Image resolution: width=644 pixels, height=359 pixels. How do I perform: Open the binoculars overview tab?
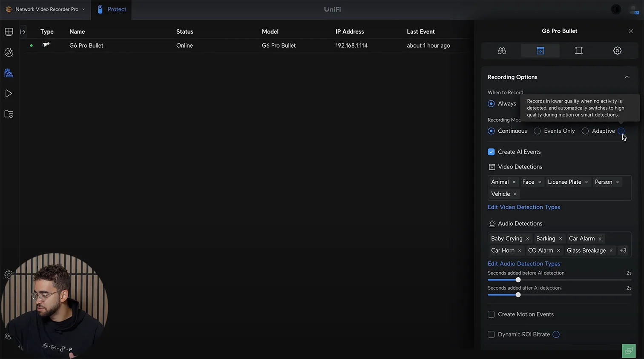pos(502,51)
